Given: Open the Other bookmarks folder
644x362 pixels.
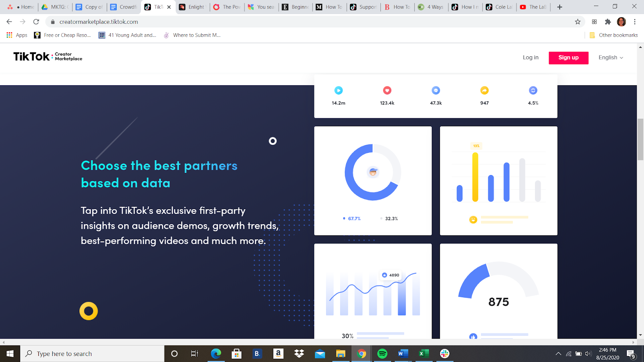Looking at the screenshot, I should coord(614,35).
